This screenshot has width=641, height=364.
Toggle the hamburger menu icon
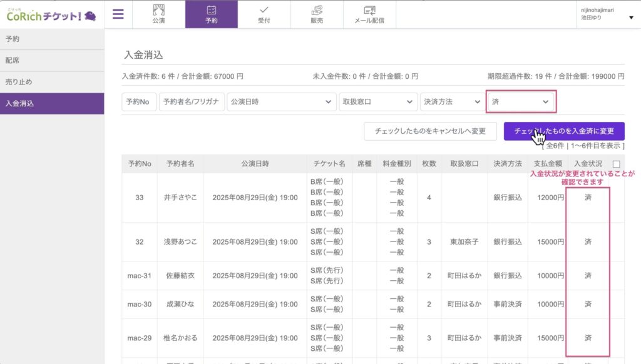coord(118,14)
